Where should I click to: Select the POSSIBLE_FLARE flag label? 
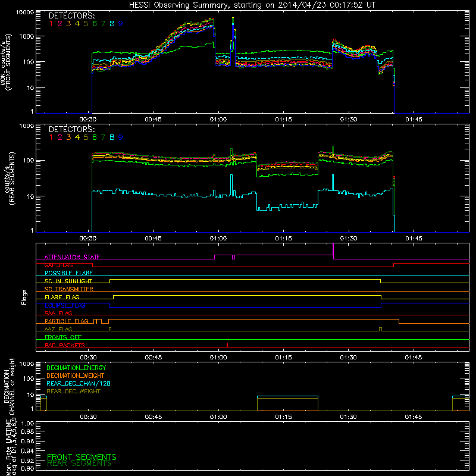68,273
